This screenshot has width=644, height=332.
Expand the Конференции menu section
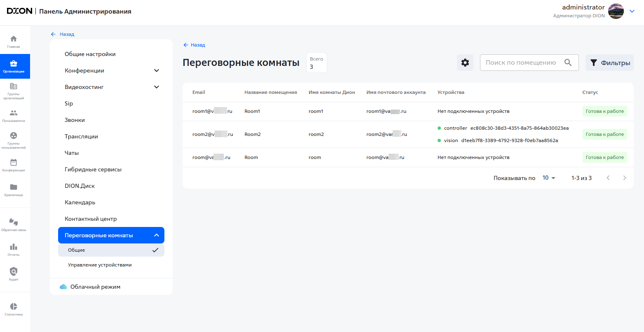156,70
